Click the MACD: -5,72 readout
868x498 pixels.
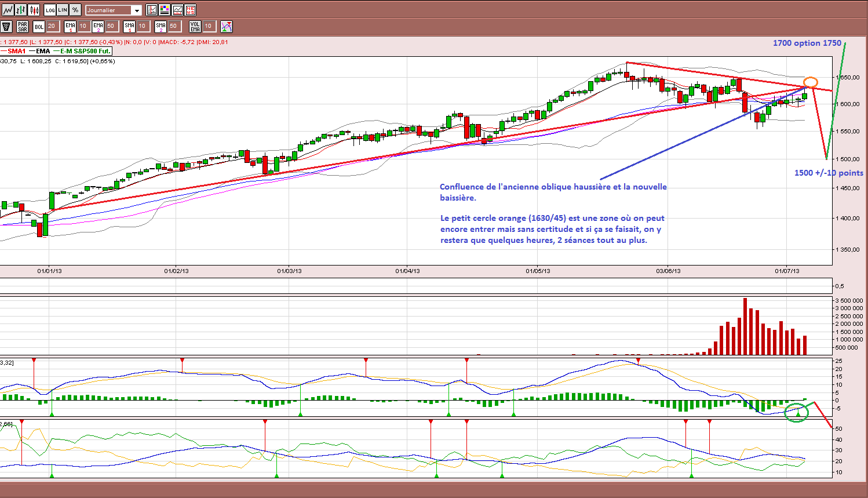pos(177,42)
